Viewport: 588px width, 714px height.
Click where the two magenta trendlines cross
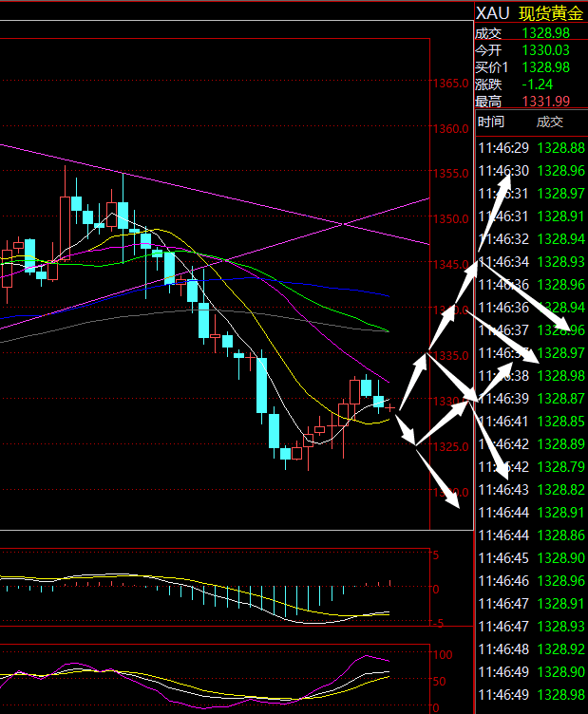point(343,225)
